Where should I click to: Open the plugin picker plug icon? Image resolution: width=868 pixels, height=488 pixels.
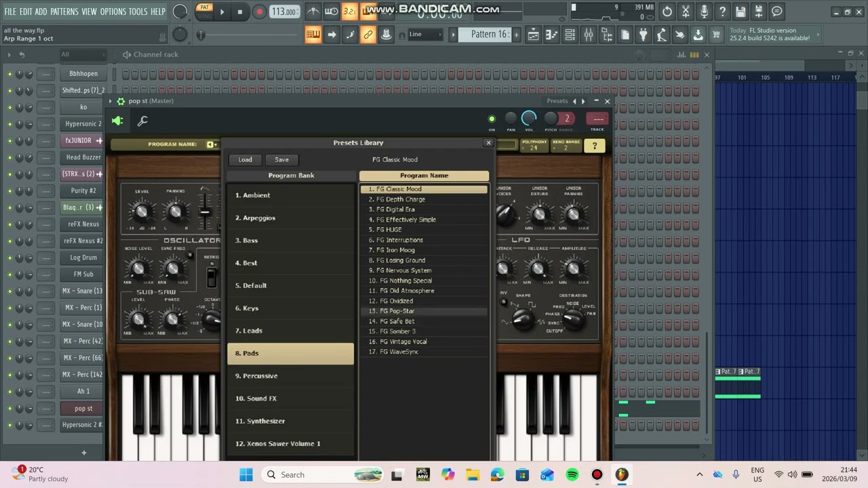pos(643,35)
